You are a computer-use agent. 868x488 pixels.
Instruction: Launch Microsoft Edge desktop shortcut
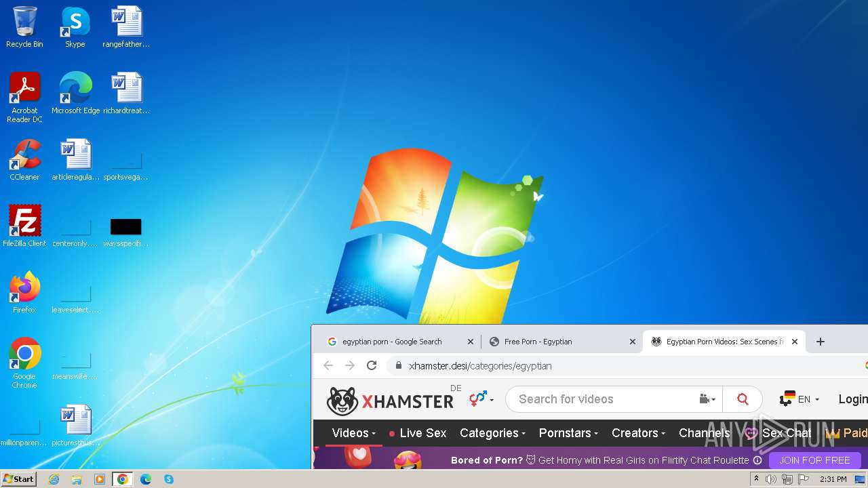pos(75,94)
